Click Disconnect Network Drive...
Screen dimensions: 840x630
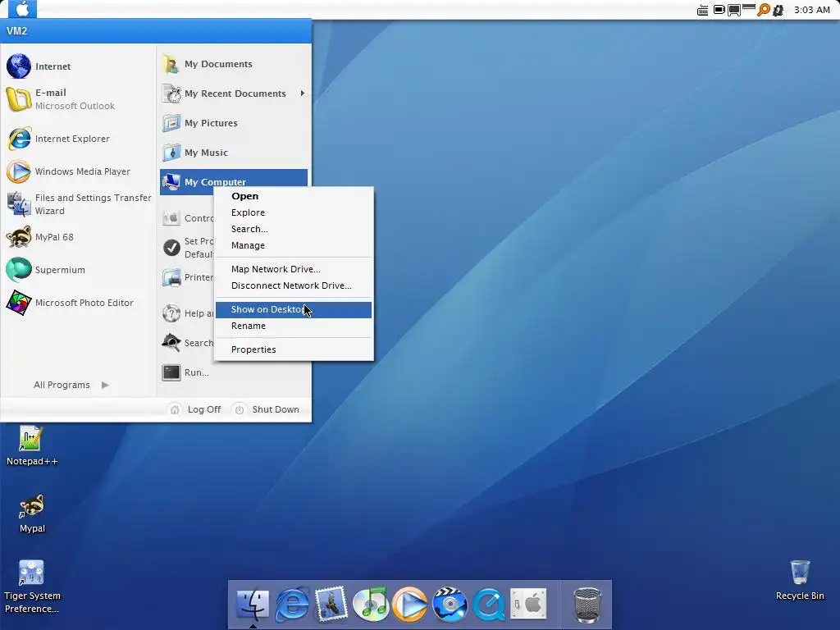coord(294,285)
